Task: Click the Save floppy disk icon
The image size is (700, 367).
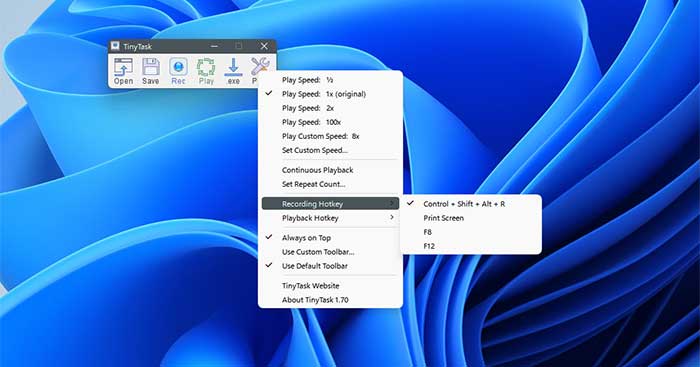Action: click(151, 71)
